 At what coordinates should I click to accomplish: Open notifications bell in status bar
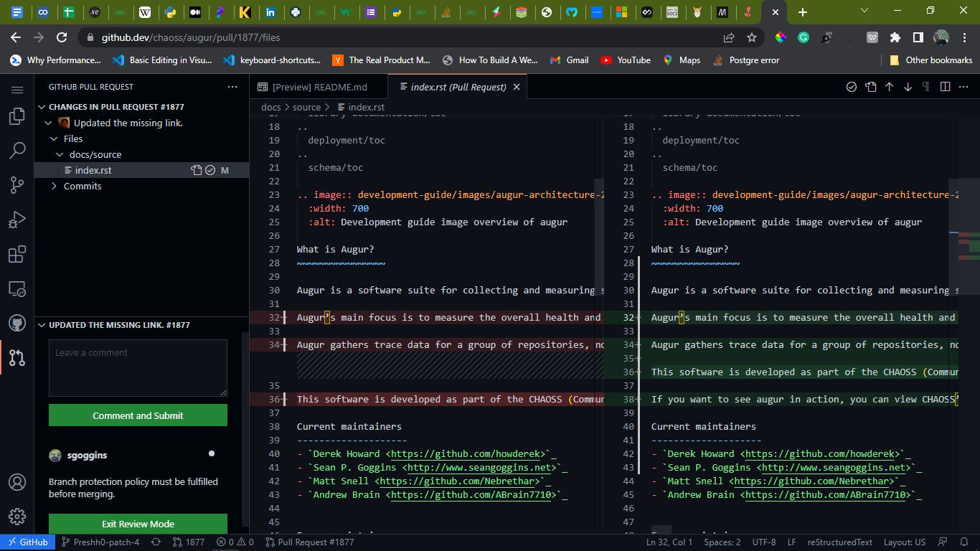click(x=965, y=542)
